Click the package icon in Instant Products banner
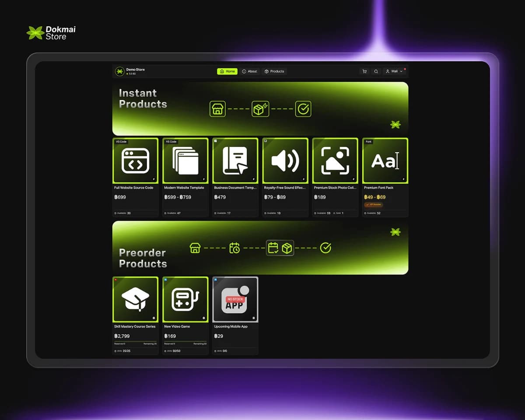This screenshot has height=420, width=525. [x=260, y=108]
